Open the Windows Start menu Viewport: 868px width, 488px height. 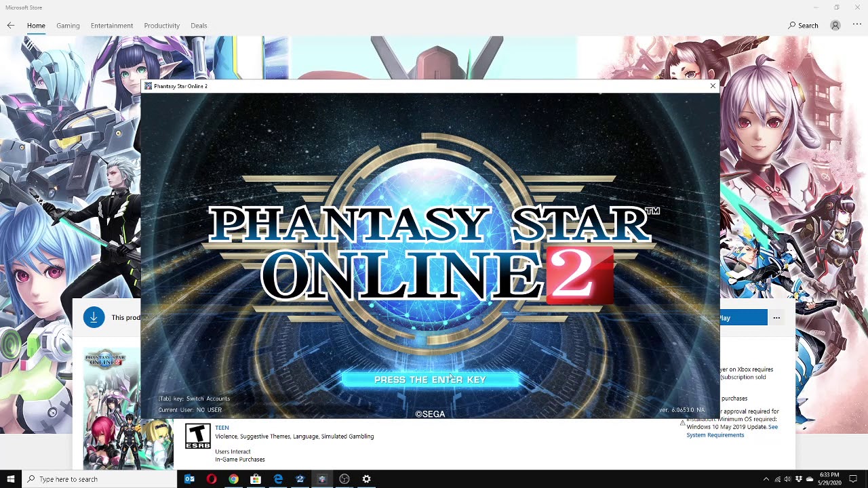10,479
